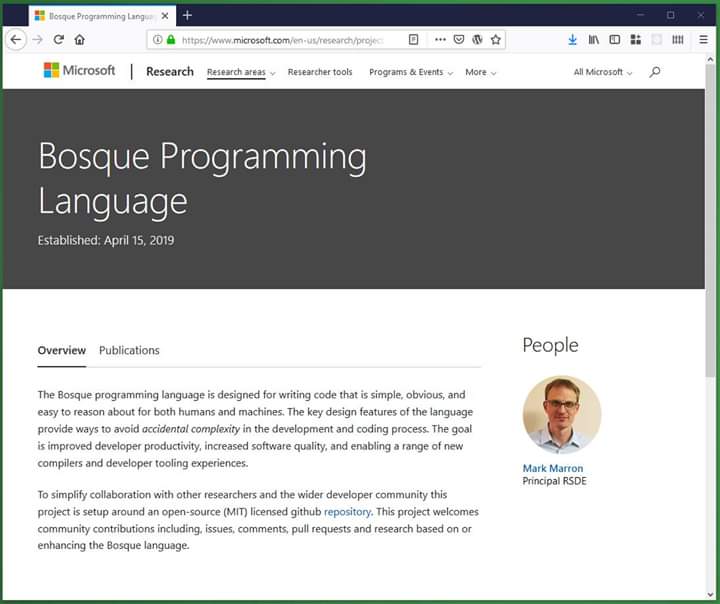Select the Bosque Programming Language browser tab
Screen dimensions: 720x604
[102, 16]
